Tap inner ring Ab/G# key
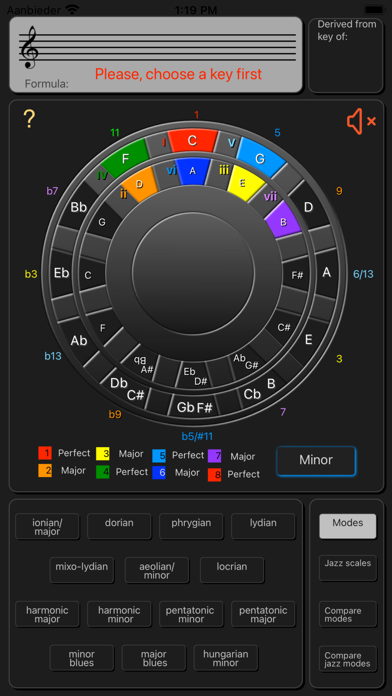 tap(245, 362)
